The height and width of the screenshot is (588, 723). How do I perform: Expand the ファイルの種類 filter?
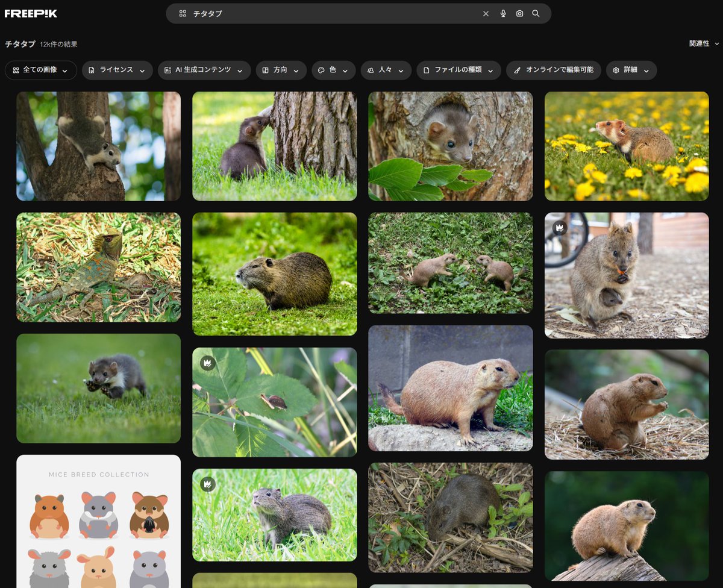(459, 70)
